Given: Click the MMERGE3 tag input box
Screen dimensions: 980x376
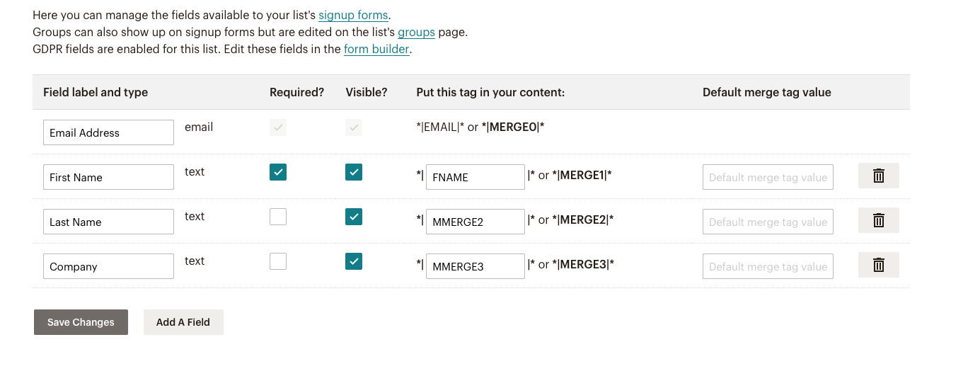Looking at the screenshot, I should 475,266.
